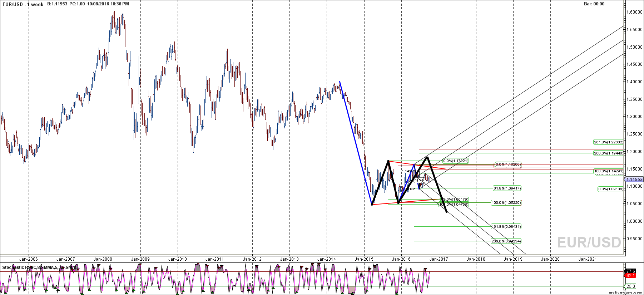
Task: Click the Jan-2008 date label
Action: [103, 259]
